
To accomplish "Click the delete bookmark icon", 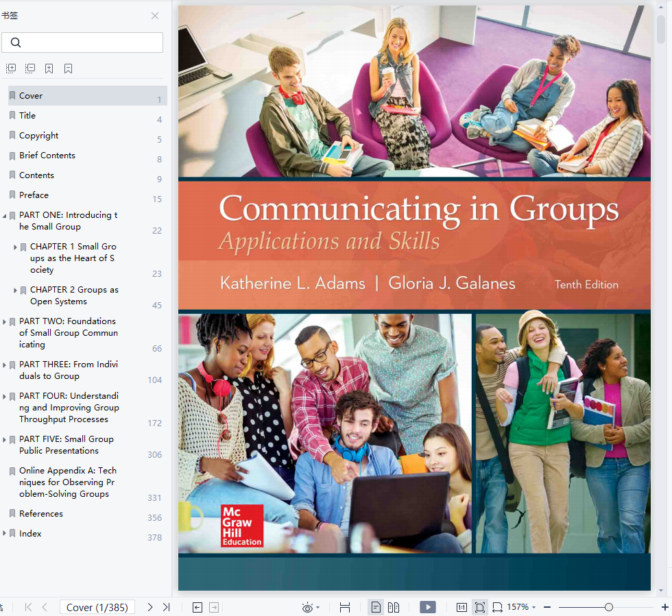I will [x=68, y=68].
